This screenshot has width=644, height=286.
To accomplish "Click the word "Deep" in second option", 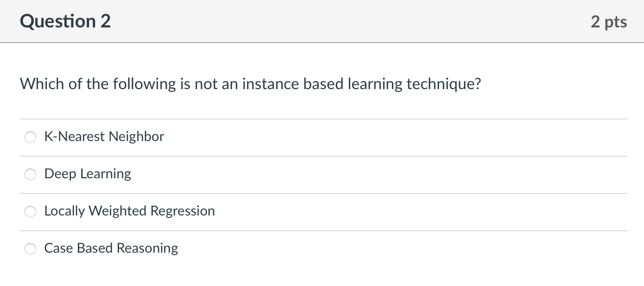I will pos(60,174).
